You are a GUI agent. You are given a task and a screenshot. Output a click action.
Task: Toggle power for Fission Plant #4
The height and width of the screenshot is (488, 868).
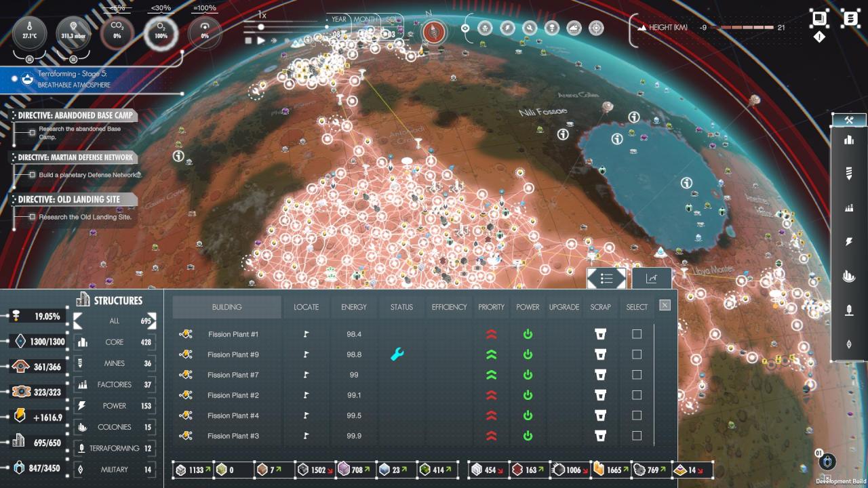[528, 415]
